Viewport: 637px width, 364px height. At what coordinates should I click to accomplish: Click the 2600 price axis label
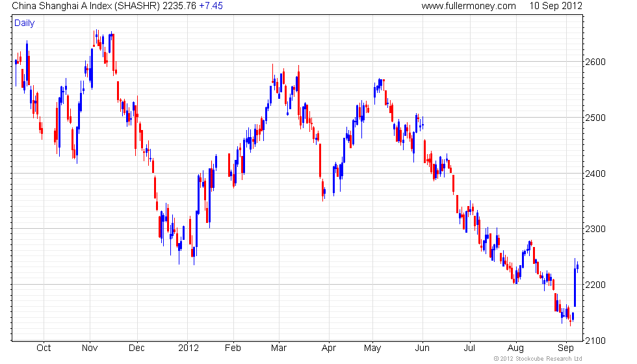point(595,62)
